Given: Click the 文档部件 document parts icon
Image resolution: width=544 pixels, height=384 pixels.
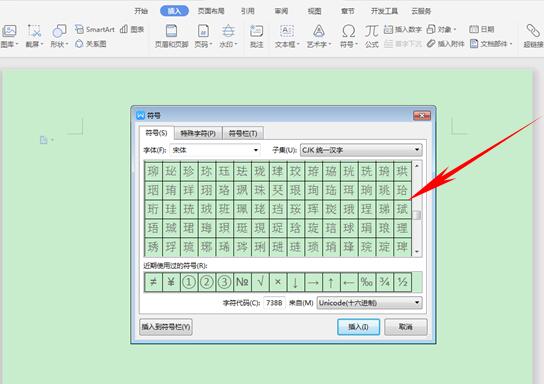Looking at the screenshot, I should point(474,44).
